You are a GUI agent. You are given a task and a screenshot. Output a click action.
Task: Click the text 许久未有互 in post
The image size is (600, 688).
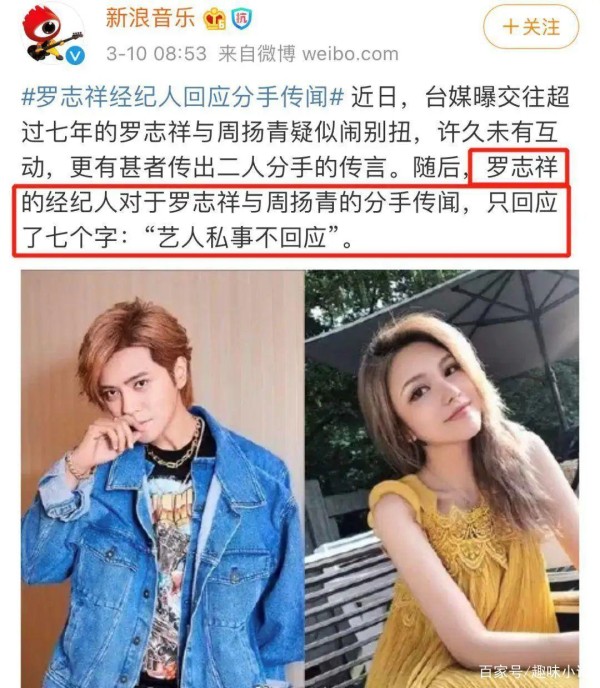497,132
